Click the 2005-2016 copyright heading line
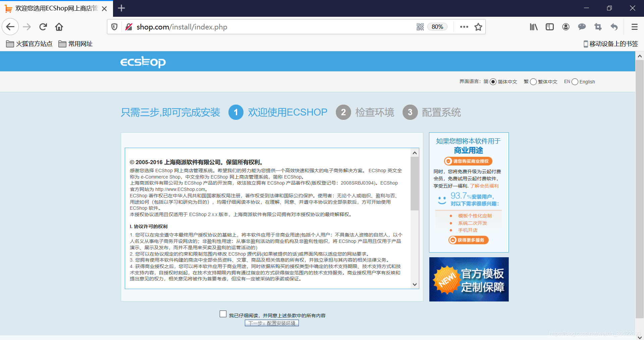This screenshot has width=644, height=340. tap(196, 162)
